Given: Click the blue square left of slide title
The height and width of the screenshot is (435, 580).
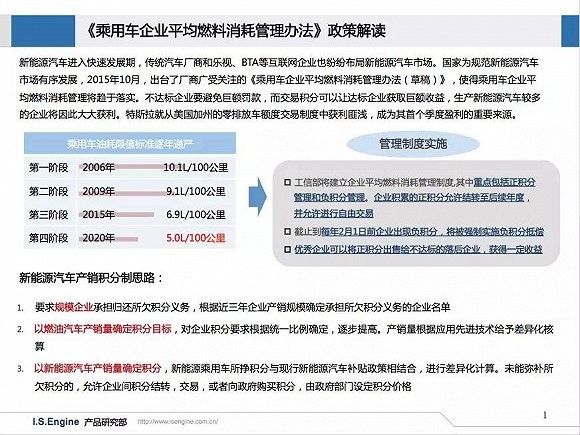Looking at the screenshot, I should click(x=43, y=31).
